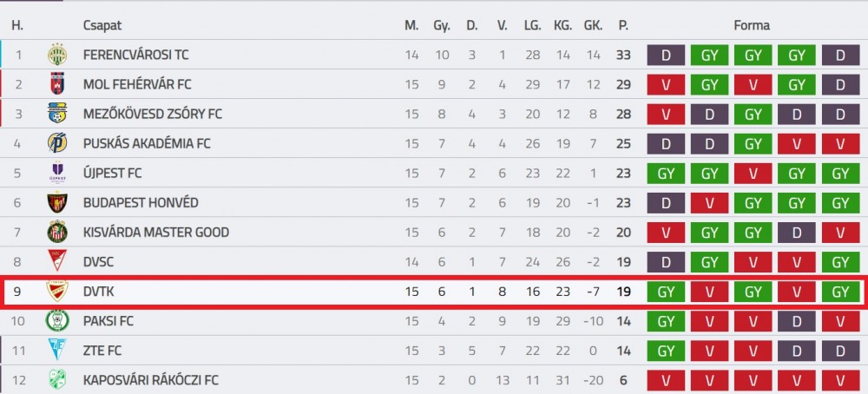Screen dimensions: 868x394
Task: Open the PUSKÁS AKADÉMIA FC team link
Action: pos(147,143)
